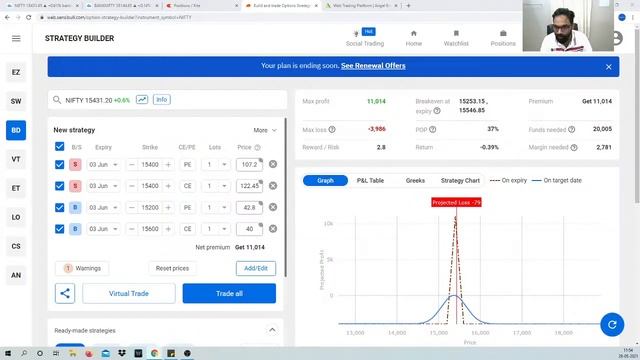Switch to the P&L Table tab
The width and height of the screenshot is (640, 360).
pos(370,180)
